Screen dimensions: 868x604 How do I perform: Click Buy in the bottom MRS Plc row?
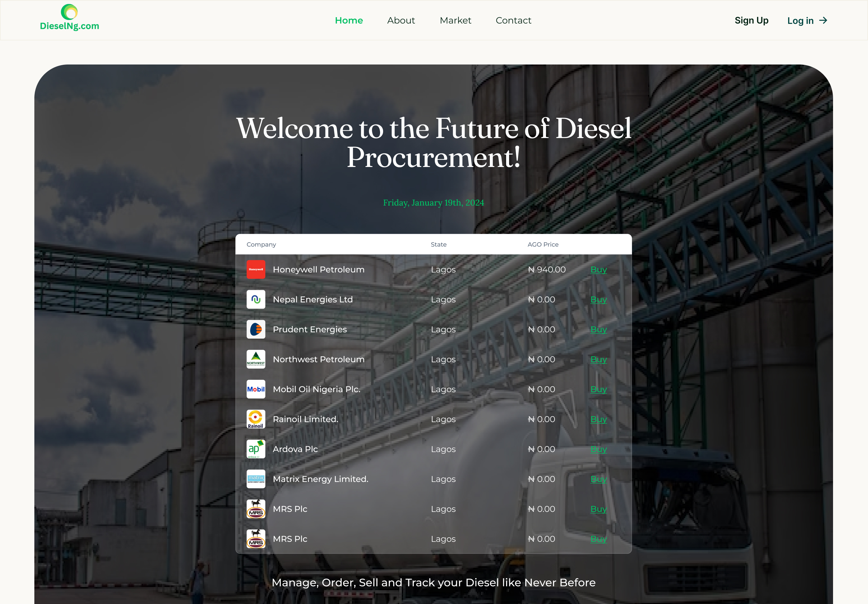(x=599, y=540)
